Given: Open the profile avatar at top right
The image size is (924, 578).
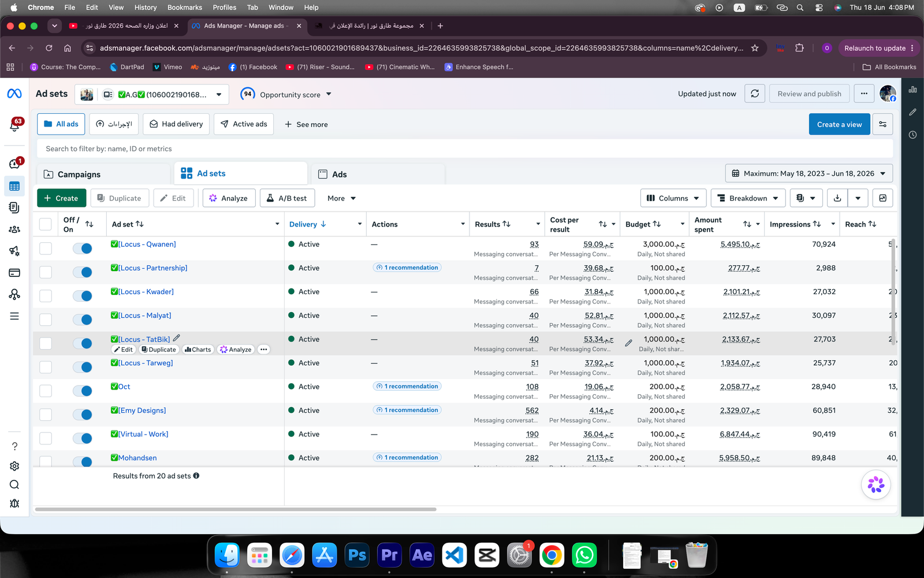Looking at the screenshot, I should click(888, 93).
